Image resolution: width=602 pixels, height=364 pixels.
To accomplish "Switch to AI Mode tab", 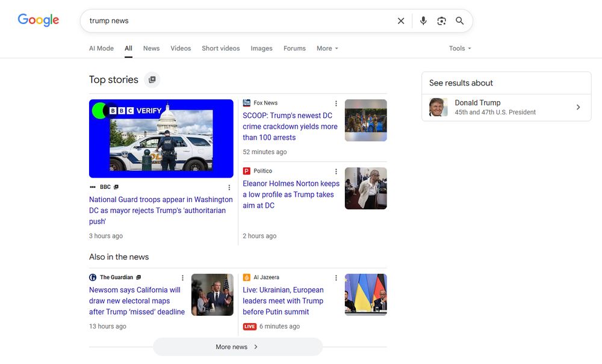I will (101, 48).
